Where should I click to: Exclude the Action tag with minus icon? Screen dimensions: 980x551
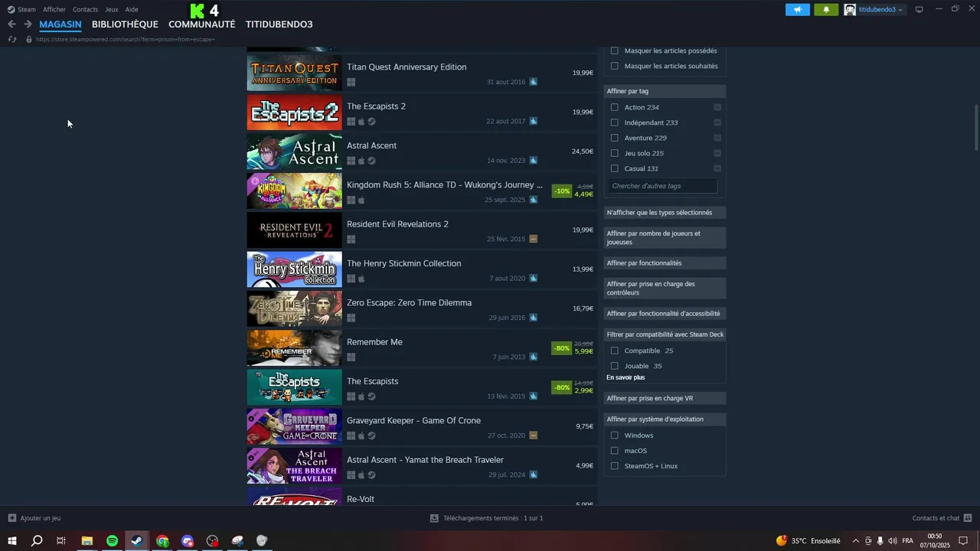717,107
